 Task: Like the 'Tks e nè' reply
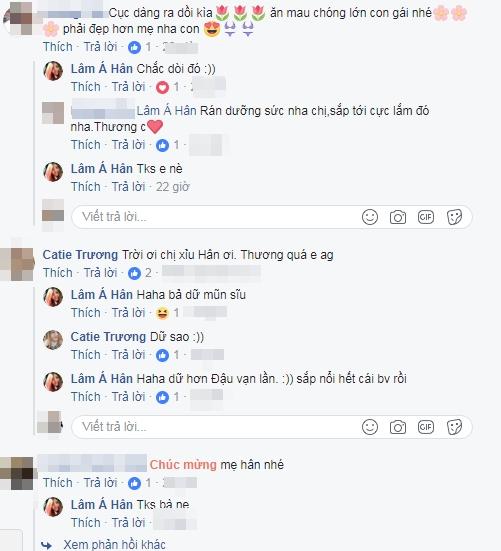tap(86, 187)
